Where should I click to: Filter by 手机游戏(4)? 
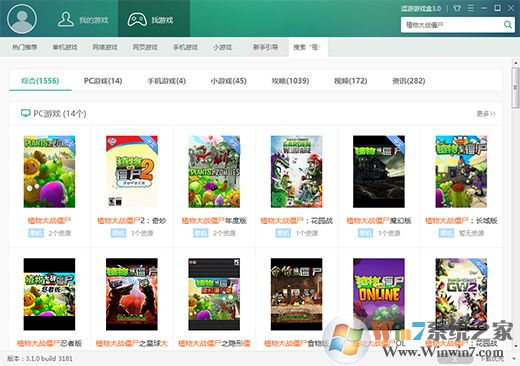tap(166, 81)
